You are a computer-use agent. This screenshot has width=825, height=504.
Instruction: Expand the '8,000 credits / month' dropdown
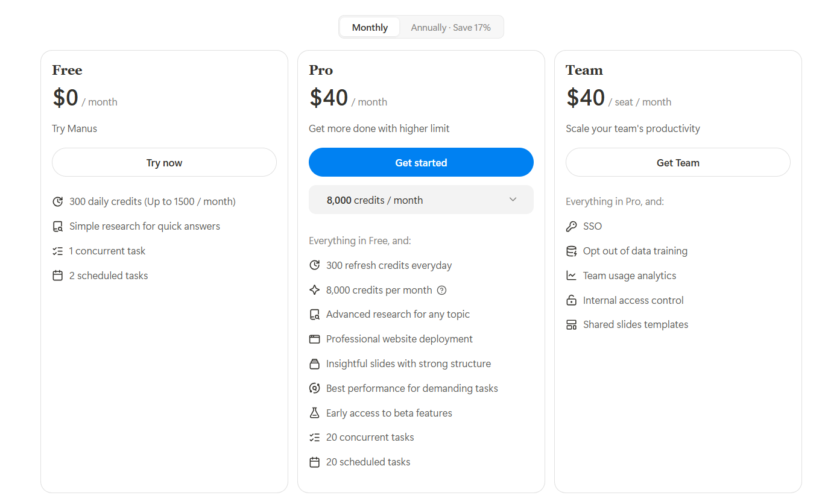421,200
